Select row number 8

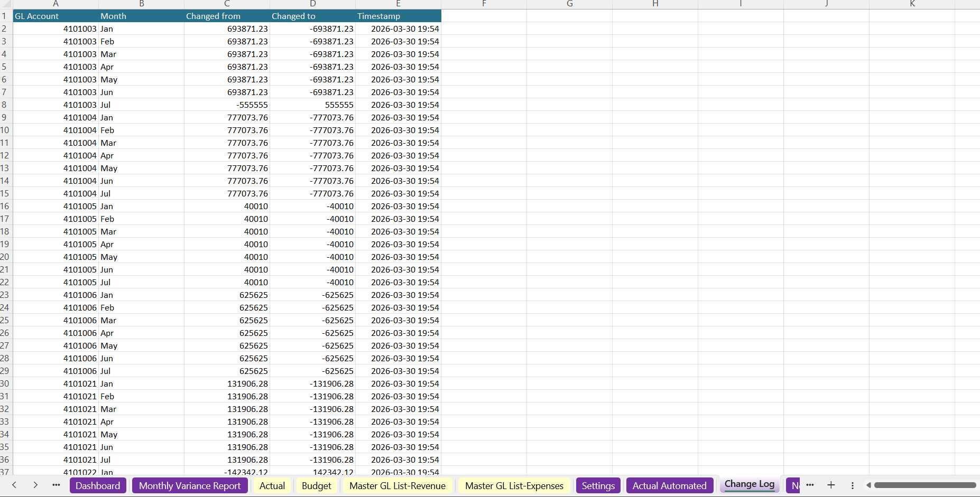pyautogui.click(x=5, y=105)
